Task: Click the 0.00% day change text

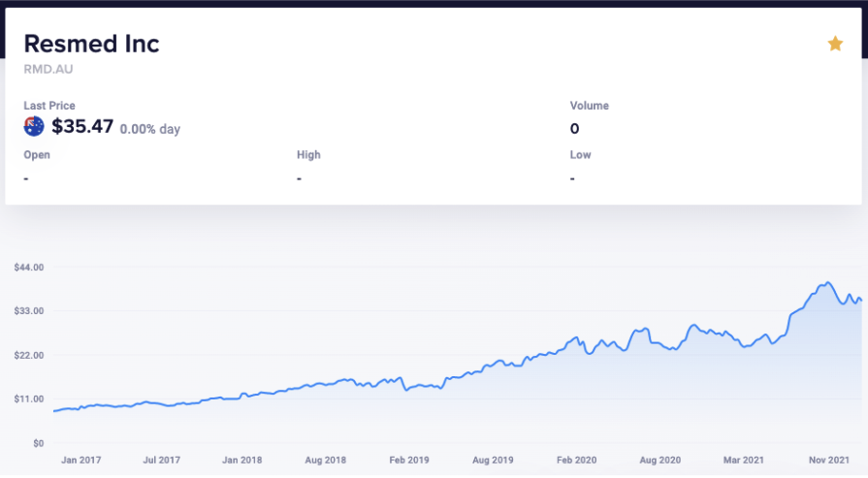Action: 150,129
